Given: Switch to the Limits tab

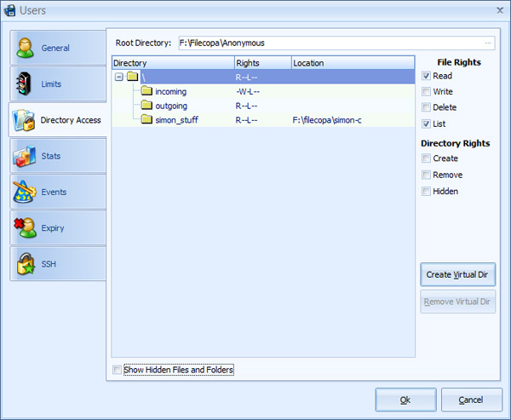Looking at the screenshot, I should tap(58, 83).
